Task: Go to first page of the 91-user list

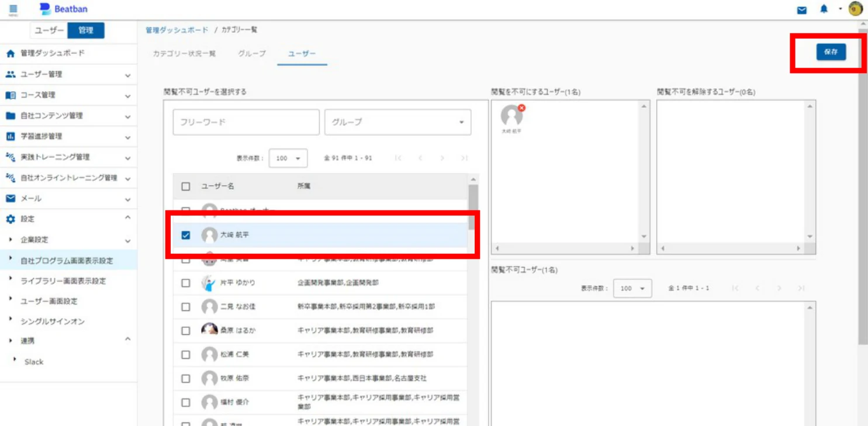Action: tap(398, 158)
